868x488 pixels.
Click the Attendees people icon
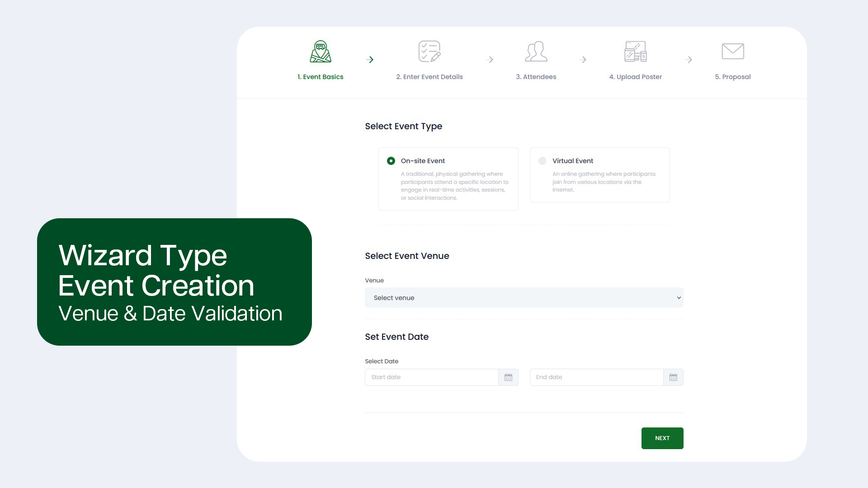536,51
